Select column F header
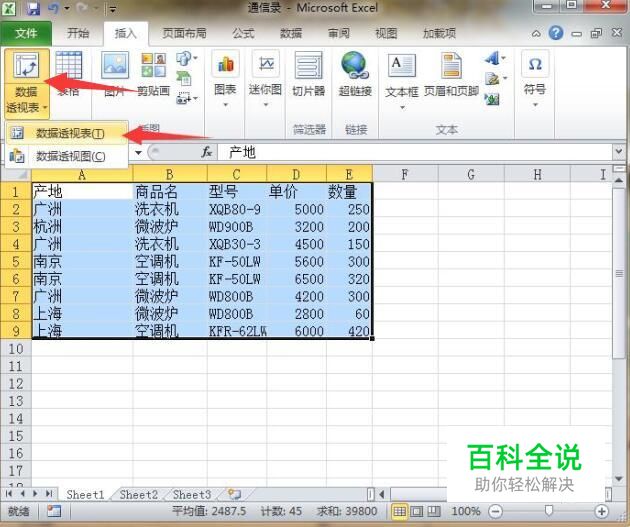Screen dimensions: 630x527 coord(405,174)
